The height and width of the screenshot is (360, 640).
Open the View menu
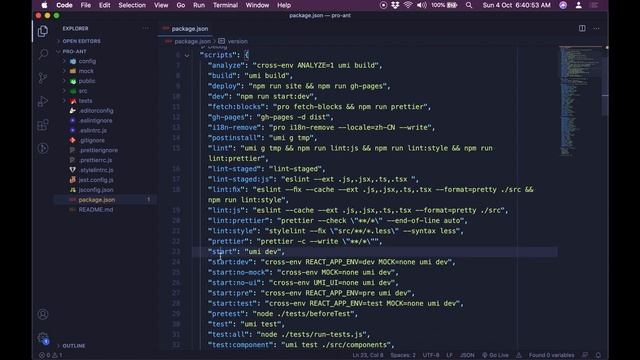click(161, 5)
